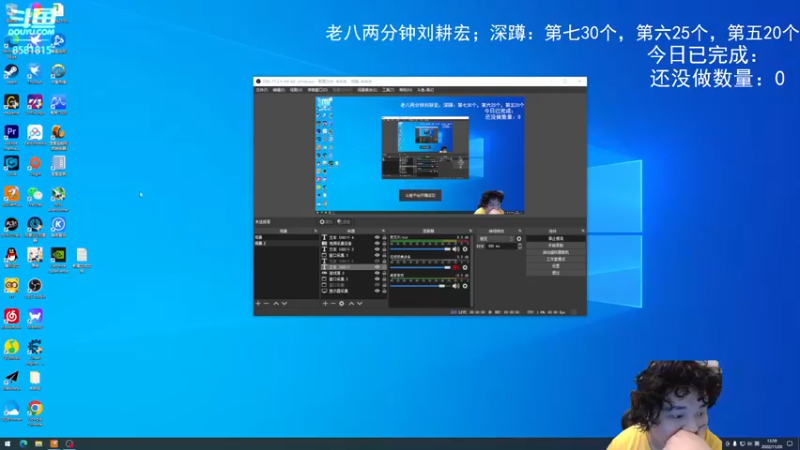Toggle visibility of 游戏源 2 source
The width and height of the screenshot is (800, 450).
[x=377, y=273]
